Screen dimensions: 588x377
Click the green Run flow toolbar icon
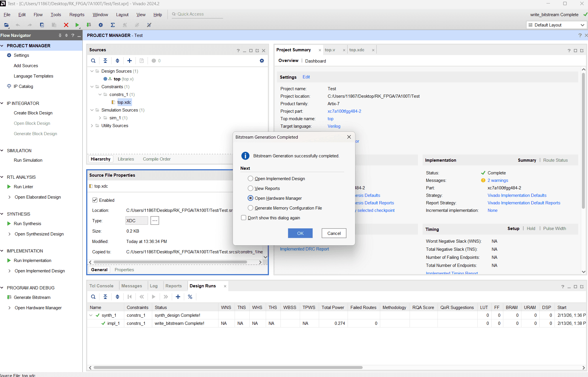point(77,25)
